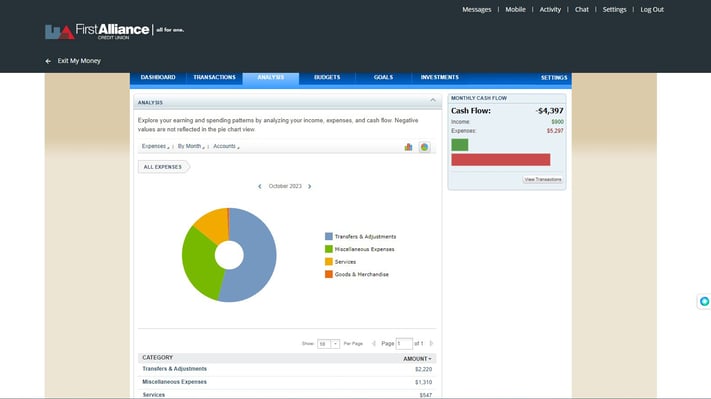
Task: Click the top Settings link
Action: click(x=614, y=10)
